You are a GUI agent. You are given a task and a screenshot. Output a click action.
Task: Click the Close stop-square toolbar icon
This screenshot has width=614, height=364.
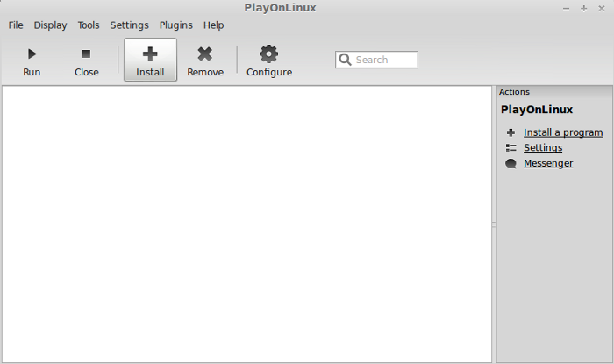[86, 54]
